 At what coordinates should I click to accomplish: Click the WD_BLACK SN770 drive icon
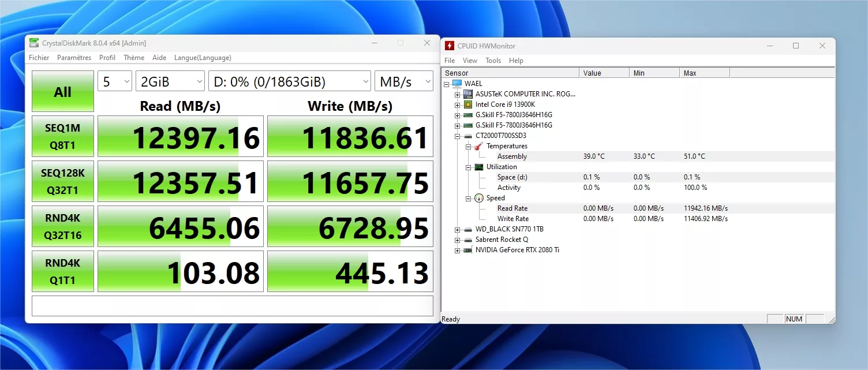click(x=468, y=229)
